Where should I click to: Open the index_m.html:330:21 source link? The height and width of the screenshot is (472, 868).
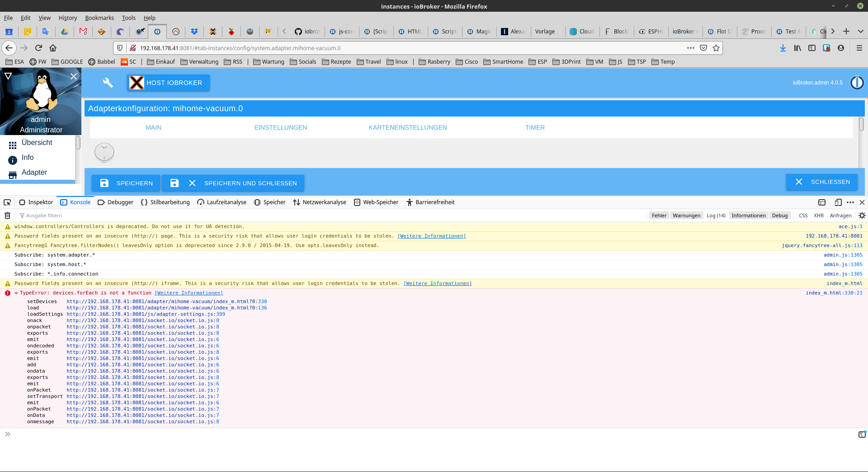tap(834, 293)
